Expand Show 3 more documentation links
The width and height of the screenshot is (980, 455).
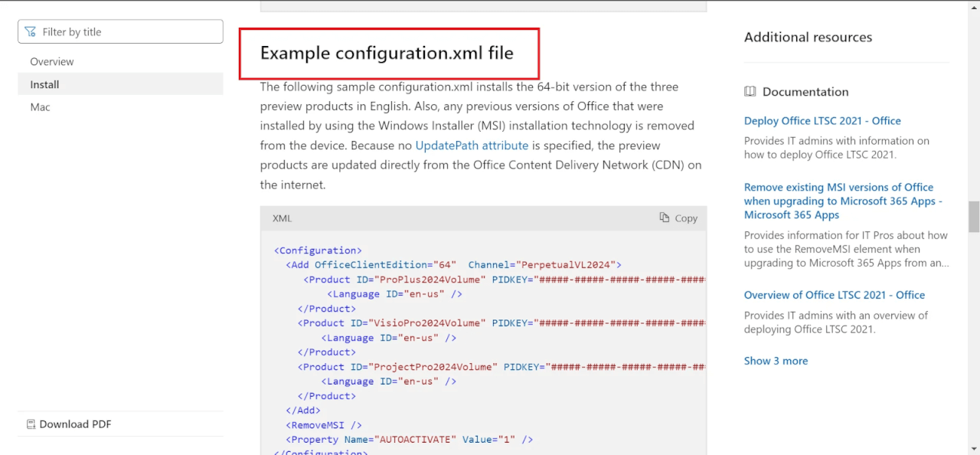click(x=776, y=360)
